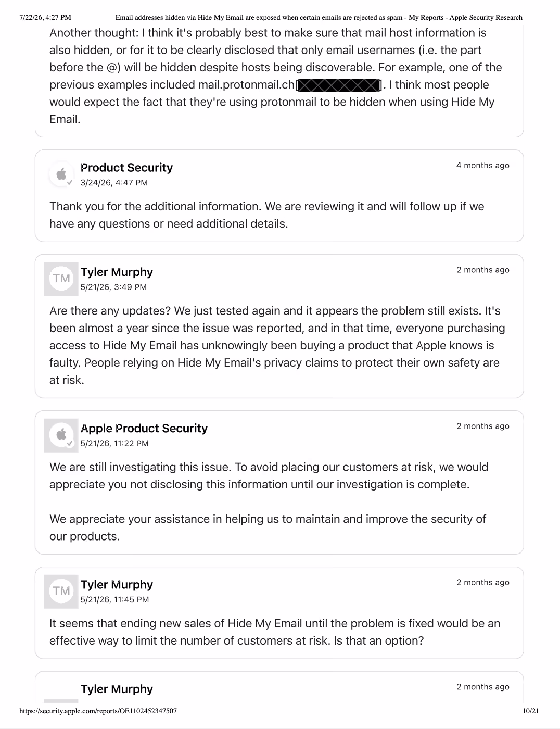The image size is (560, 729).
Task: Click the Apple logo avatar beside Product Security
Action: [x=61, y=174]
